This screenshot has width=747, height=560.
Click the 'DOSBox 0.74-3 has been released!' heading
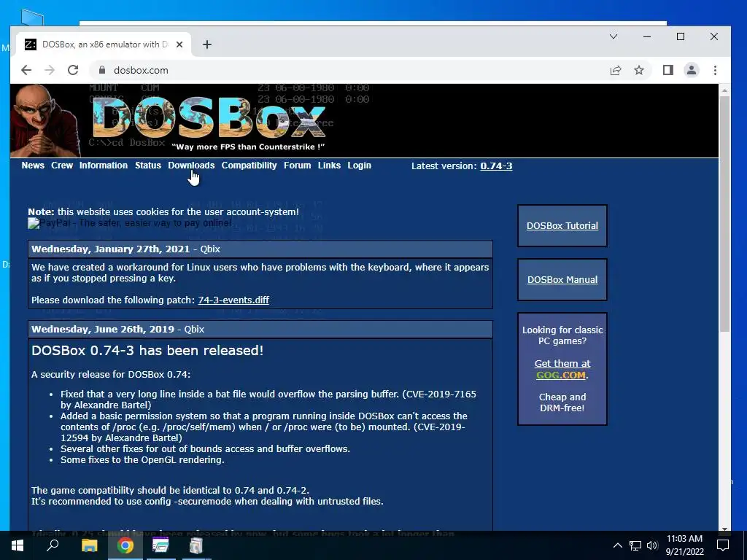[x=147, y=351]
